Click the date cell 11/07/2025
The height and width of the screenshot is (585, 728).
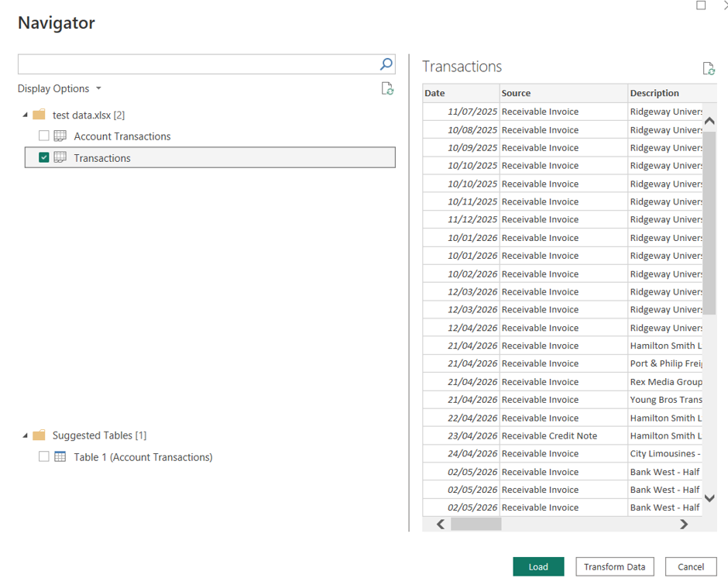461,112
